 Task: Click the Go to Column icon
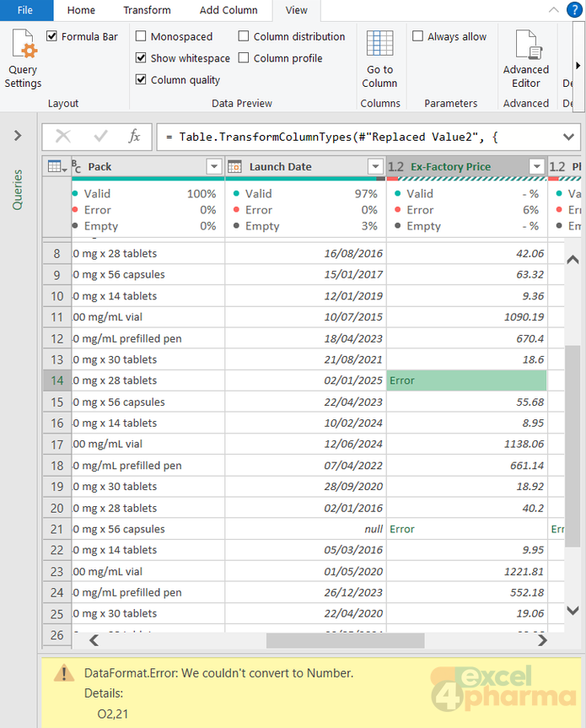379,43
